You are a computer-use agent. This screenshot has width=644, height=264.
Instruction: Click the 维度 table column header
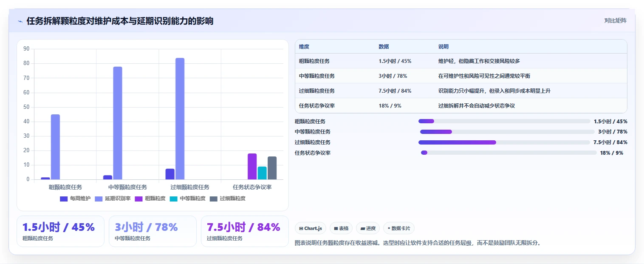(x=304, y=47)
